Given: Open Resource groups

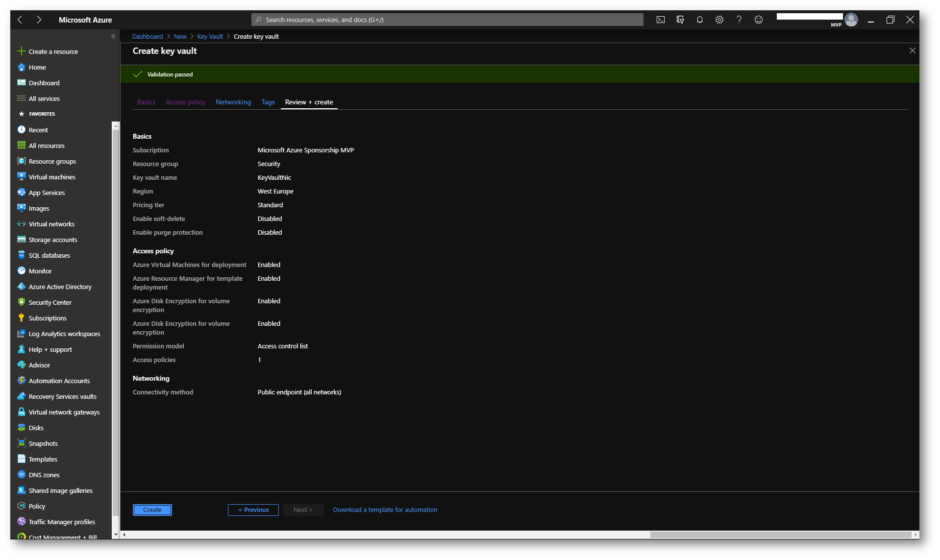Looking at the screenshot, I should (x=52, y=161).
